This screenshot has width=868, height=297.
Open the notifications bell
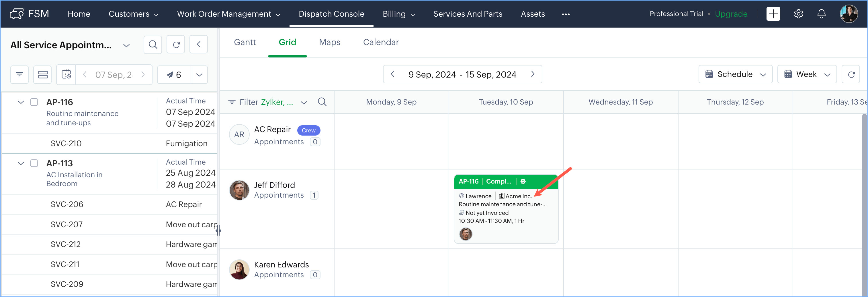click(x=821, y=14)
